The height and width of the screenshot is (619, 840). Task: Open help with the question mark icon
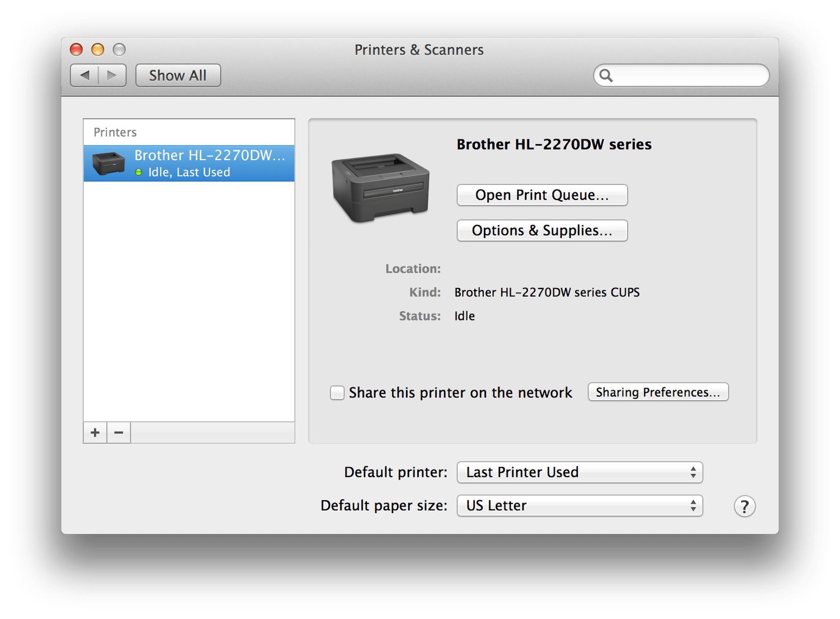744,506
